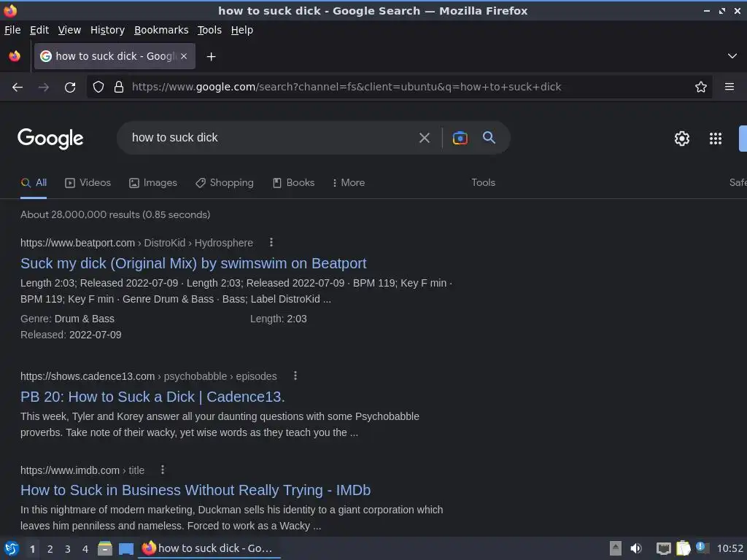Switch to Shopping results tab
The width and height of the screenshot is (747, 560).
225,183
